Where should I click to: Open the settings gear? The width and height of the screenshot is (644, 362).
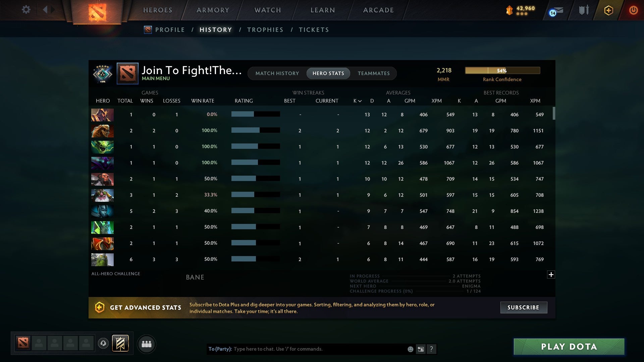pyautogui.click(x=26, y=10)
